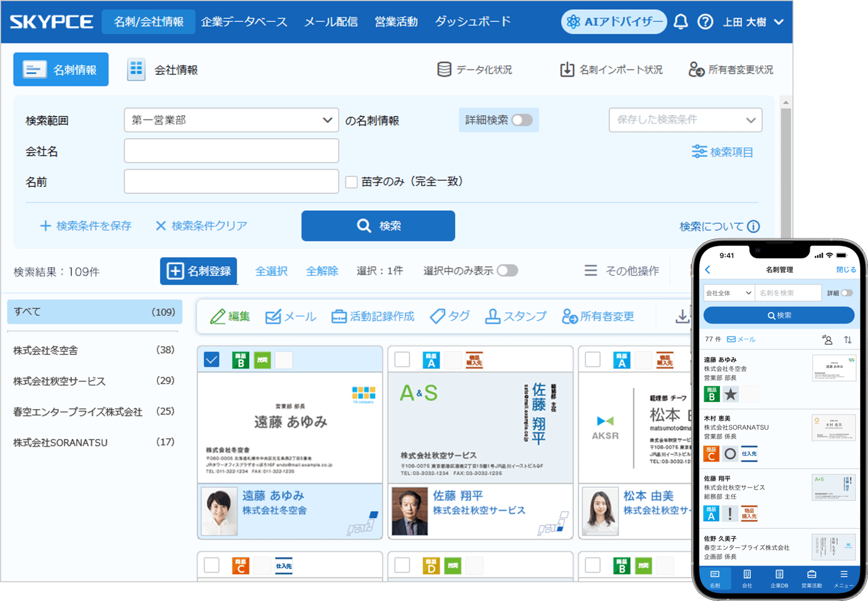Click タグ in card toolbar
This screenshot has height=601, width=868.
pos(449,317)
